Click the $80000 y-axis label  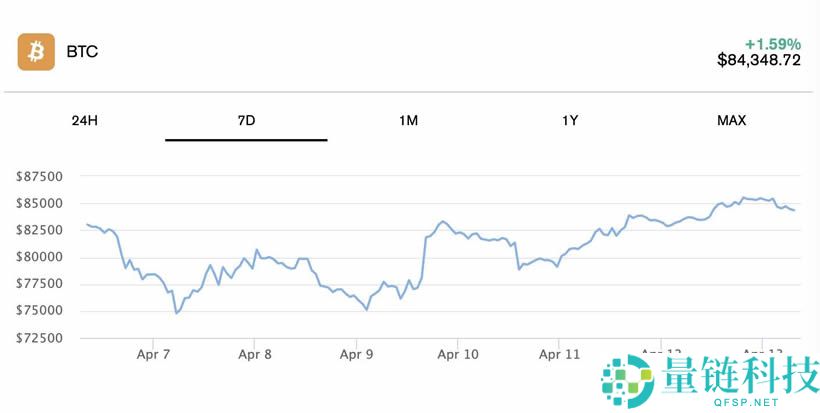pos(40,257)
